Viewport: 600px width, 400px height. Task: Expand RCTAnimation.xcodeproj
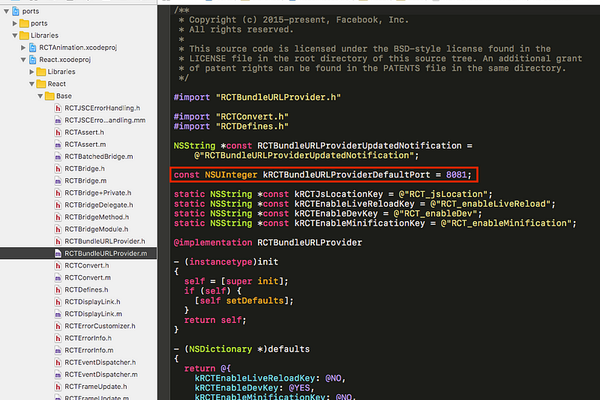[23, 47]
